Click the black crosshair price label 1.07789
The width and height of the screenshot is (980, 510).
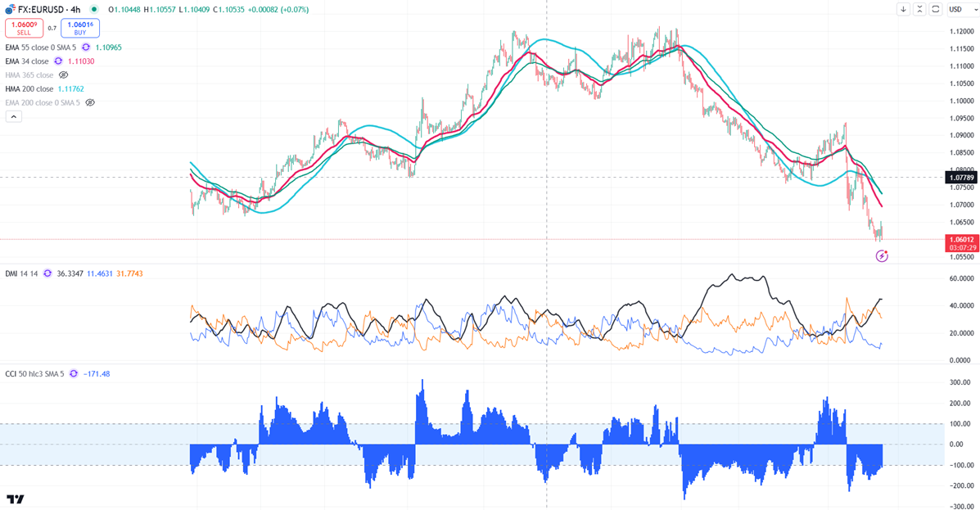[962, 178]
